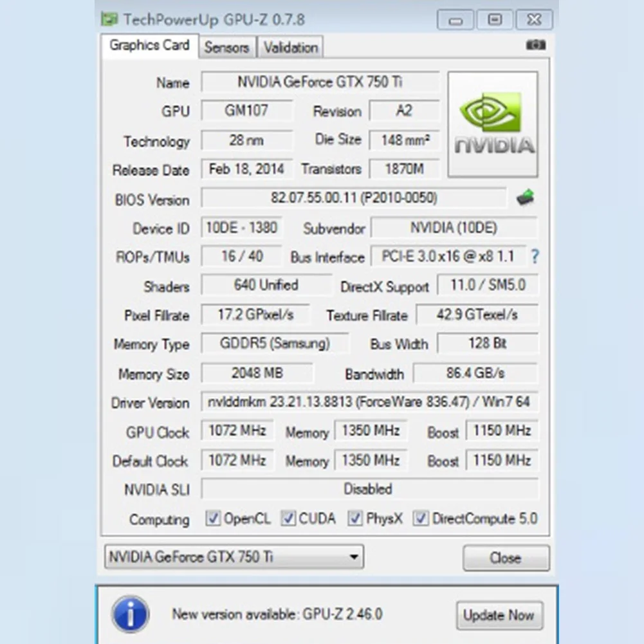Click the camera screenshot icon
This screenshot has width=644, height=644.
pyautogui.click(x=535, y=45)
